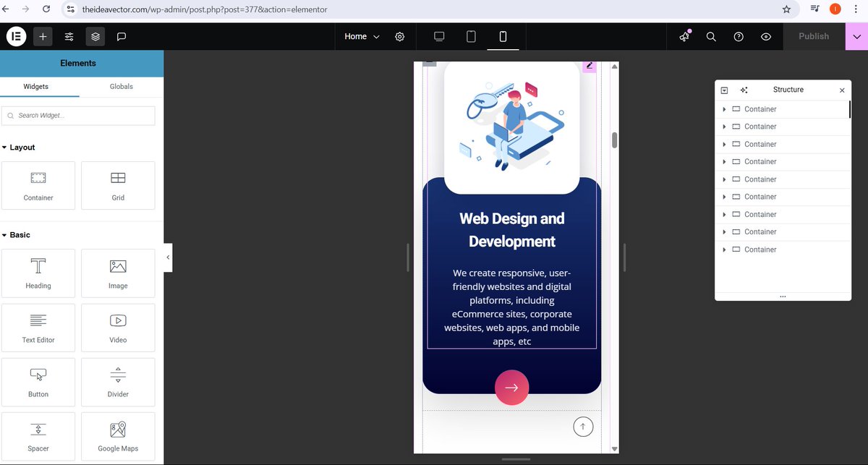868x465 pixels.
Task: Select the eighth Container row in Structure
Action: [783, 232]
